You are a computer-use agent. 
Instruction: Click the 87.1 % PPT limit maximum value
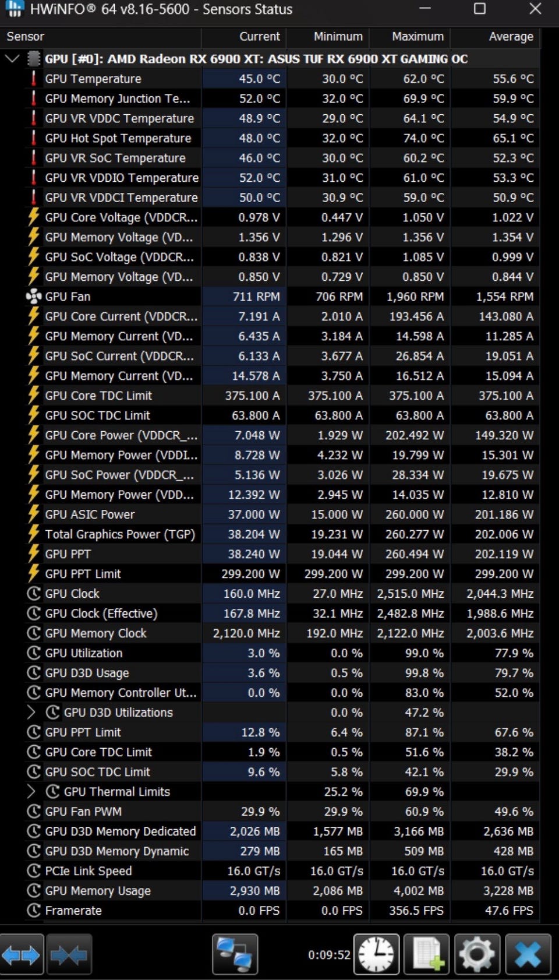424,732
